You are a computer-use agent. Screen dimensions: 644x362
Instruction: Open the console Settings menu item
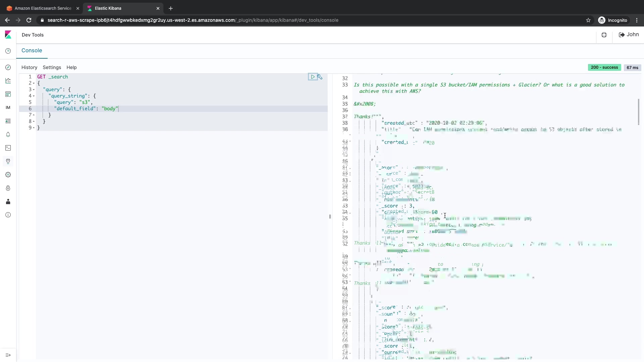pos(52,67)
